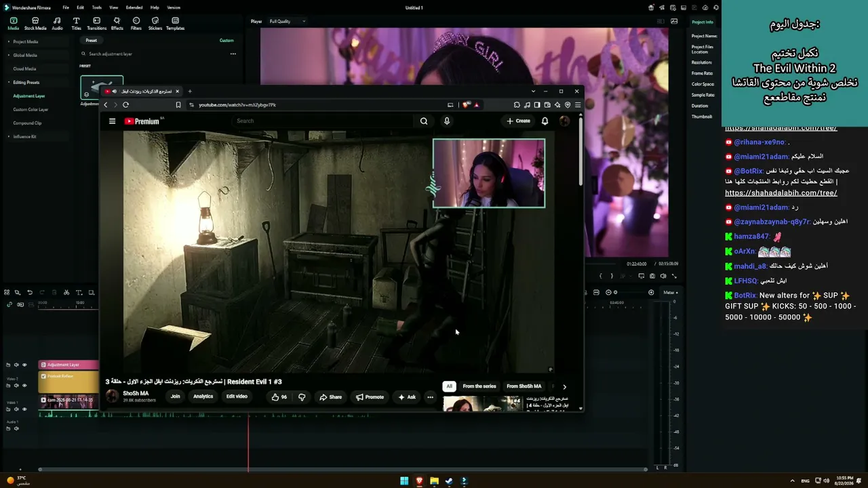
Task: Toggle visibility of the Video 2 track
Action: [24, 386]
